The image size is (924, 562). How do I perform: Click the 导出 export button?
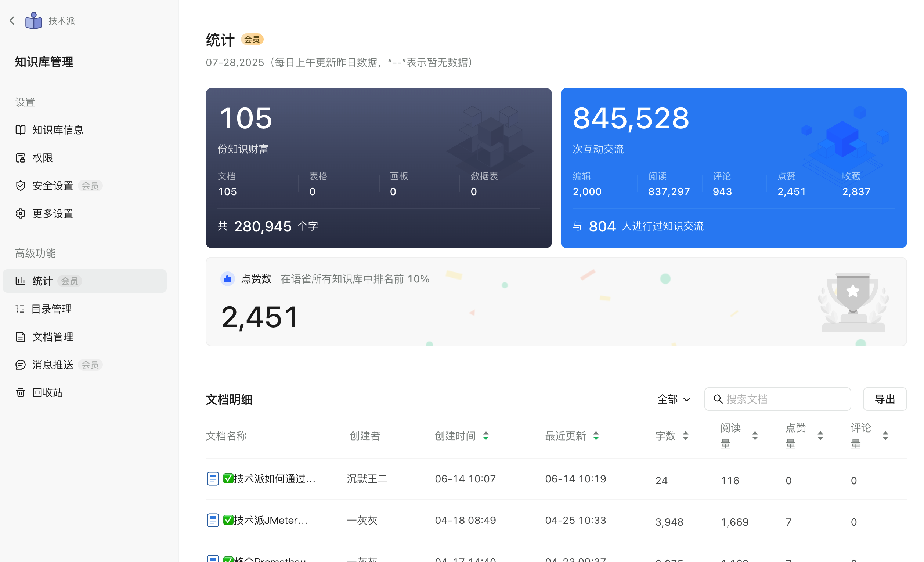pyautogui.click(x=885, y=399)
